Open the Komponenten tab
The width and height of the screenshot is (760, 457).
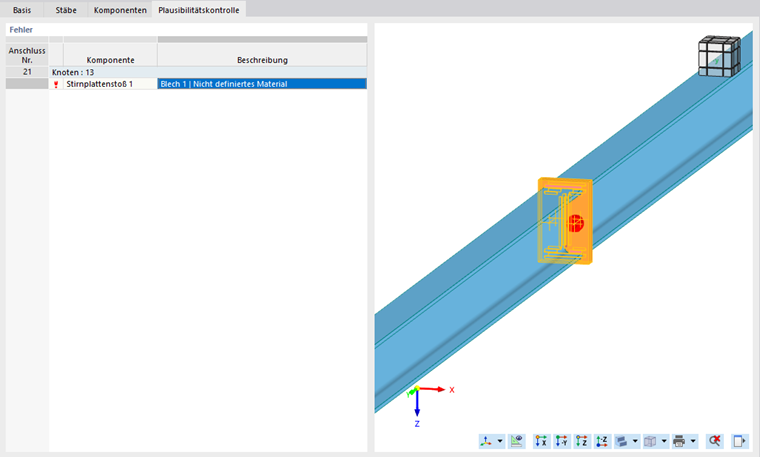pos(120,10)
